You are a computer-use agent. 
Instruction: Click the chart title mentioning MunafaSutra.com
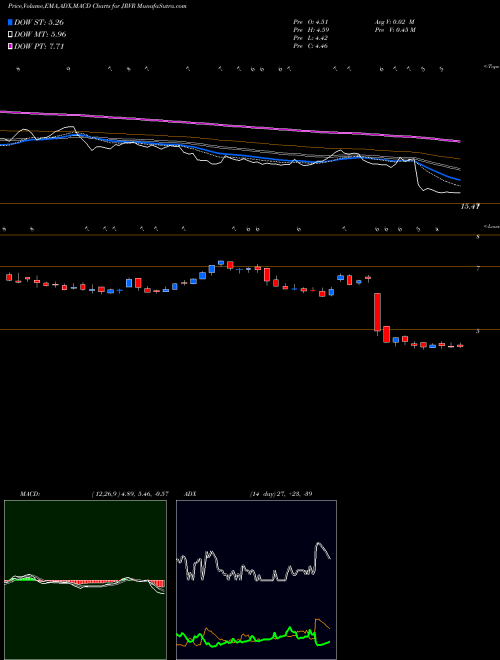pos(97,6)
